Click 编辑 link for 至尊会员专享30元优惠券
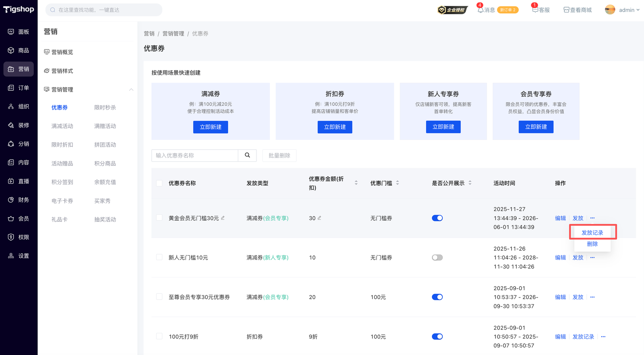This screenshot has height=355, width=644. click(x=560, y=297)
